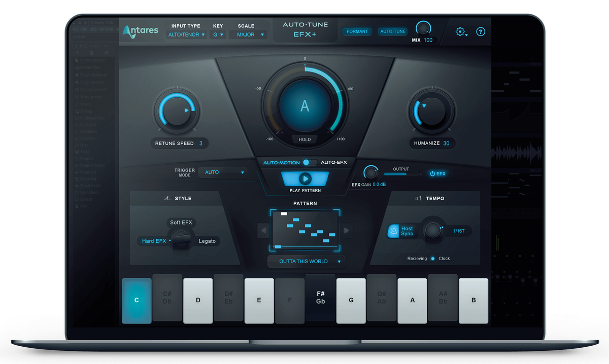Open the INPUT TYPE dropdown
609x364 pixels.
point(186,33)
